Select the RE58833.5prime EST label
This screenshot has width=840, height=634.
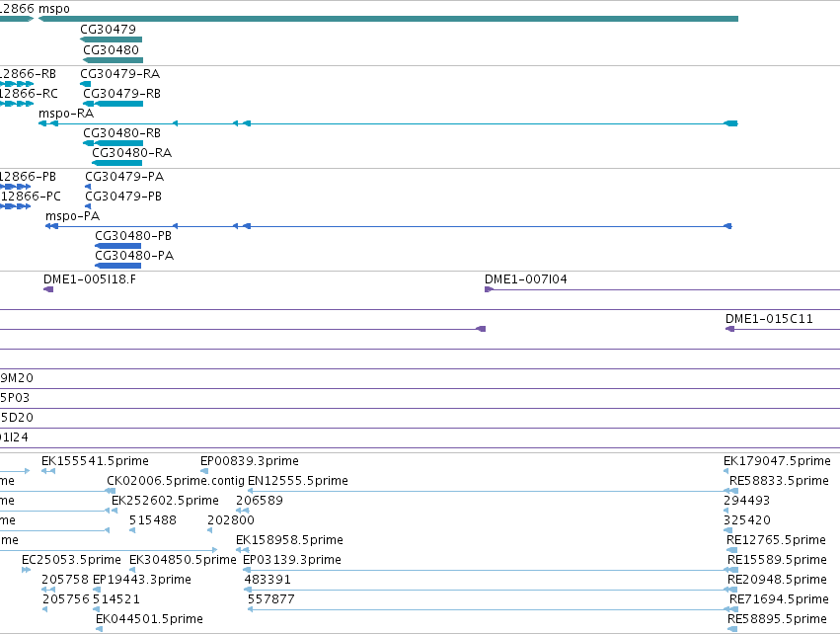coord(779,481)
